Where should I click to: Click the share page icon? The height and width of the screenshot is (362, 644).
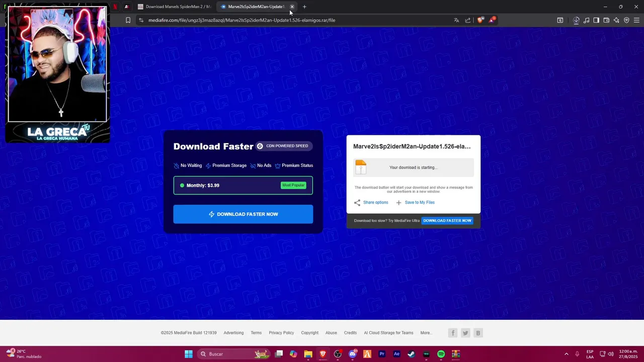[468, 20]
